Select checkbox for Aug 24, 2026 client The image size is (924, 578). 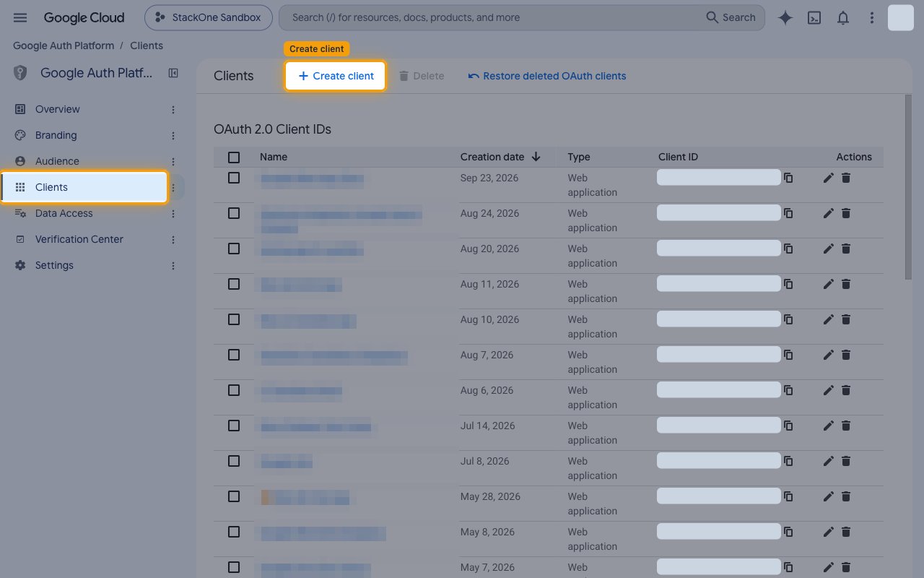click(234, 213)
